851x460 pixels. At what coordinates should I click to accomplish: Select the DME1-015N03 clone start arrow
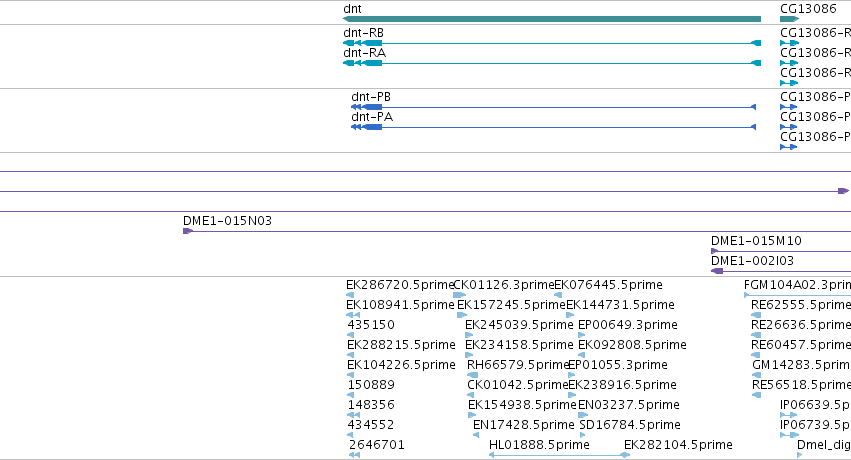(188, 231)
